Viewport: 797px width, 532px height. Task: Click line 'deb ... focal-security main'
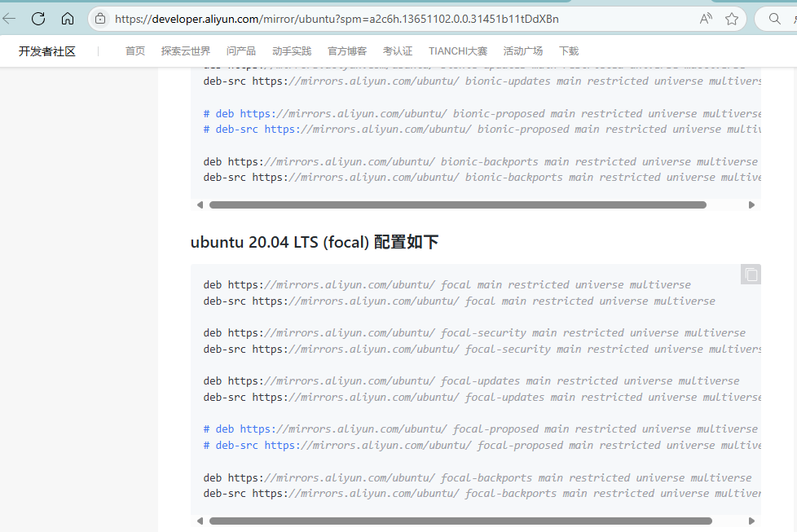coord(475,333)
